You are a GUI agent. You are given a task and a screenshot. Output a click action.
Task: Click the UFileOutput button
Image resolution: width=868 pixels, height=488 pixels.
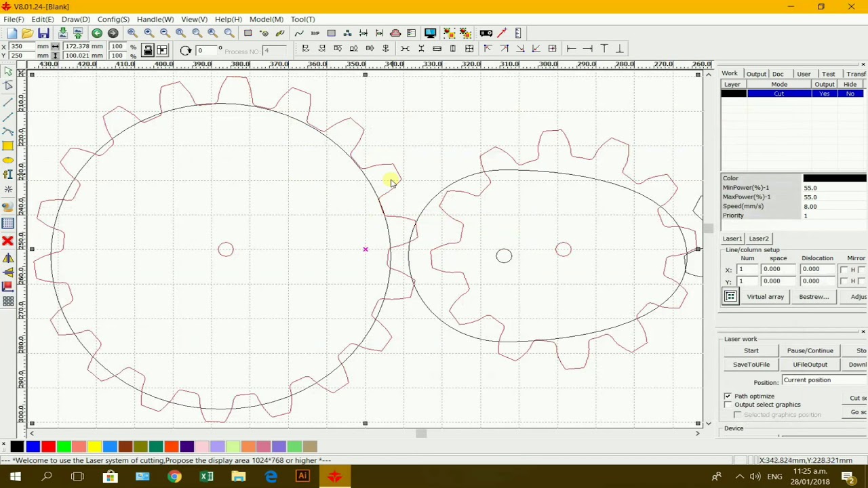coord(810,365)
